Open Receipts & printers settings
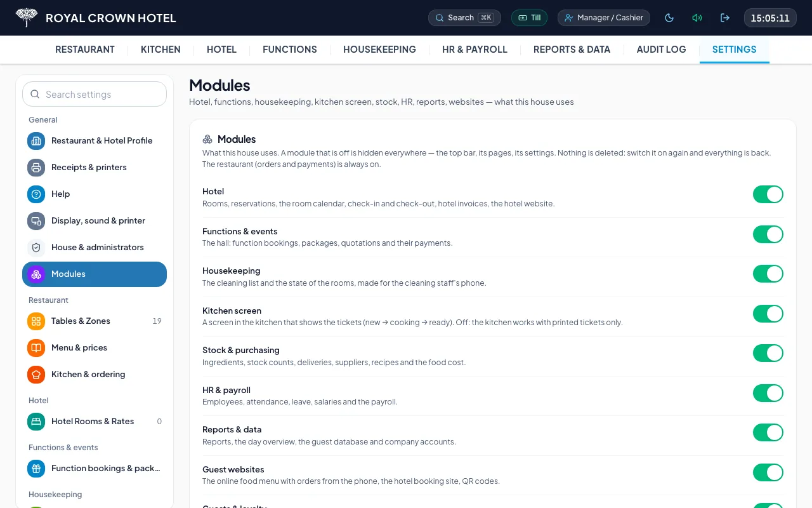812x508 pixels. click(95, 168)
